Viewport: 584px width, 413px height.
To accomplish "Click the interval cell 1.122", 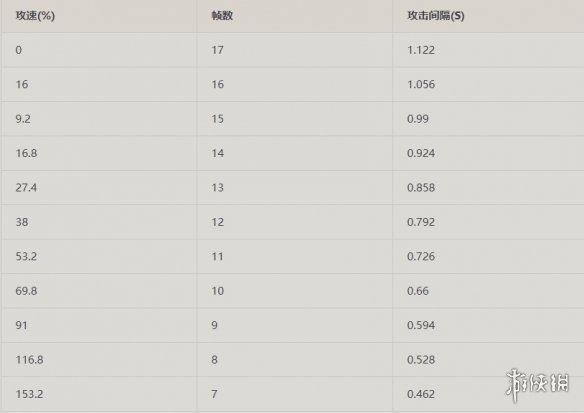I will tap(421, 50).
